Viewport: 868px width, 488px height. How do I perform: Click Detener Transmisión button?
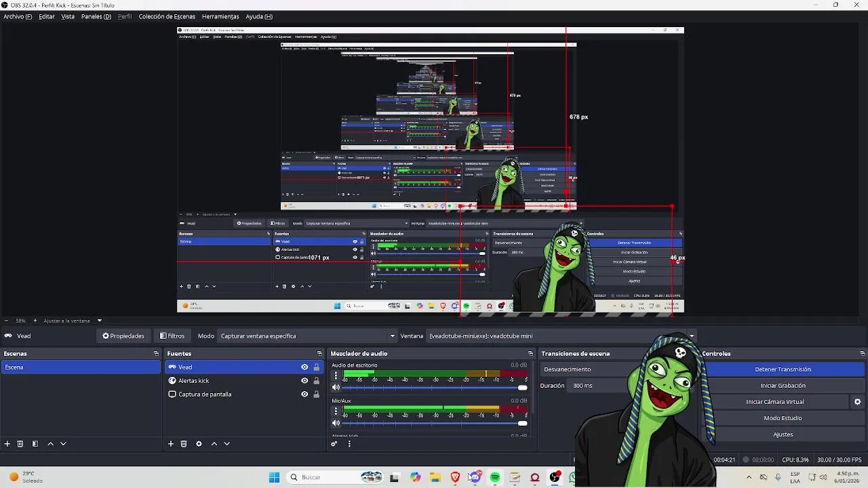(783, 369)
